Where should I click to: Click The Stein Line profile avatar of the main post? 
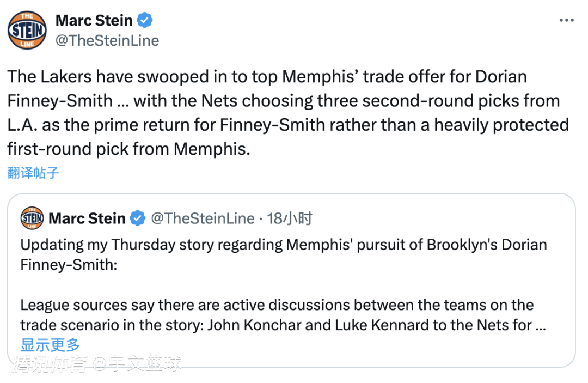pos(27,29)
